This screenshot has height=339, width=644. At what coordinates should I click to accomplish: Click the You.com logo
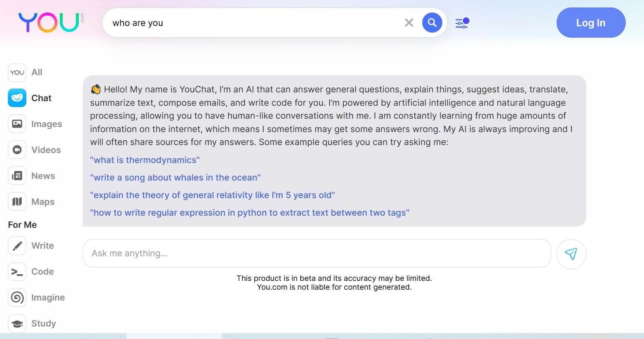[x=48, y=22]
